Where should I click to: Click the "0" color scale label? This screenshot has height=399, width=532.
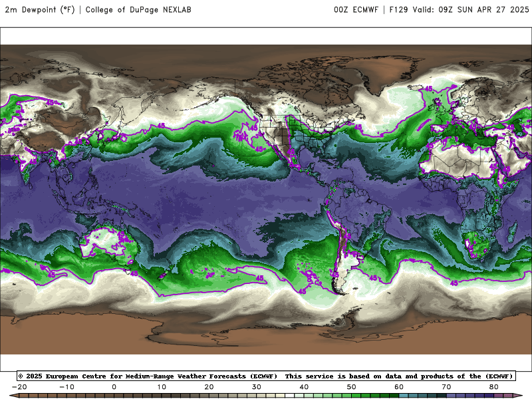coord(114,387)
